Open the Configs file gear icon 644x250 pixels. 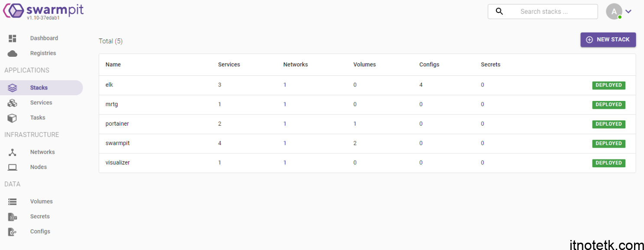point(13,232)
